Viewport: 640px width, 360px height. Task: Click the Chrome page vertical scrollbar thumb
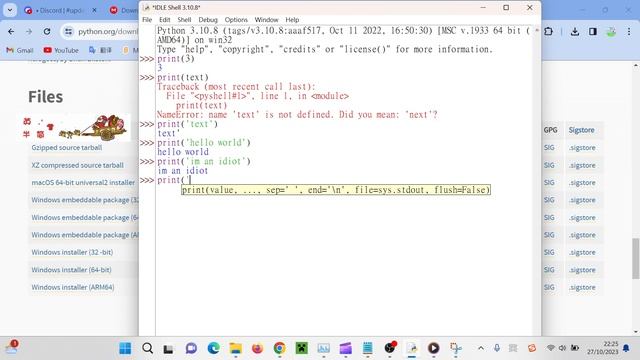click(x=636, y=258)
